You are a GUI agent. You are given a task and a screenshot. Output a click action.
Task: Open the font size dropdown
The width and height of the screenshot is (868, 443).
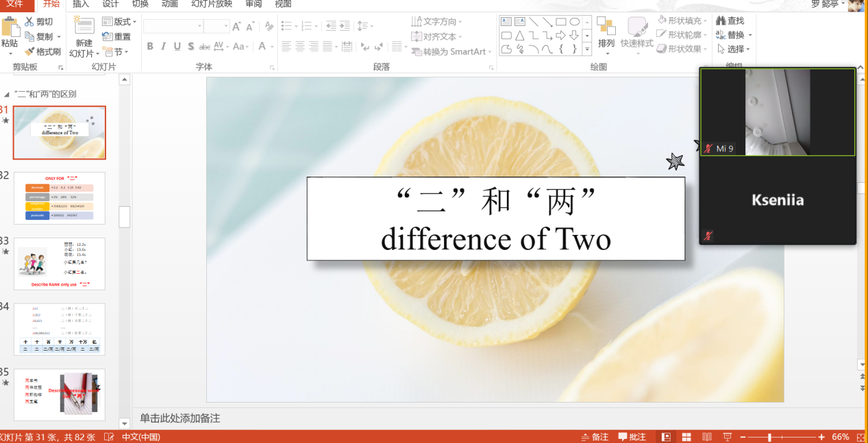(x=225, y=26)
